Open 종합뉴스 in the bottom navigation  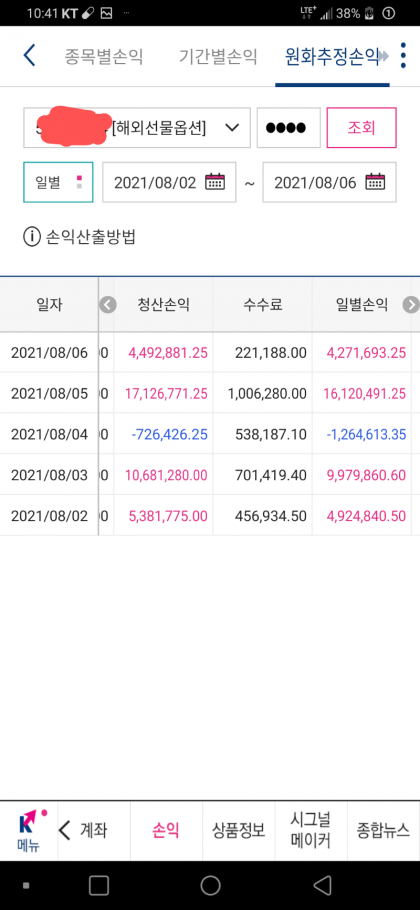click(383, 830)
